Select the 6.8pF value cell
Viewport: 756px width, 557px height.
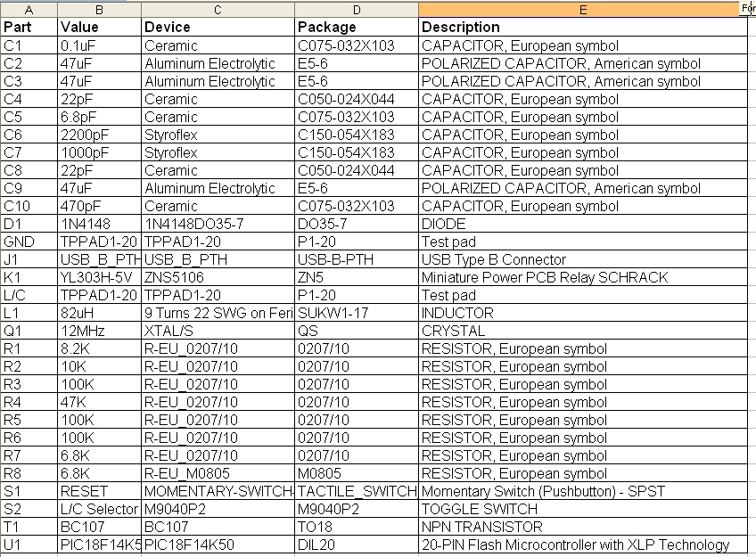(x=99, y=117)
